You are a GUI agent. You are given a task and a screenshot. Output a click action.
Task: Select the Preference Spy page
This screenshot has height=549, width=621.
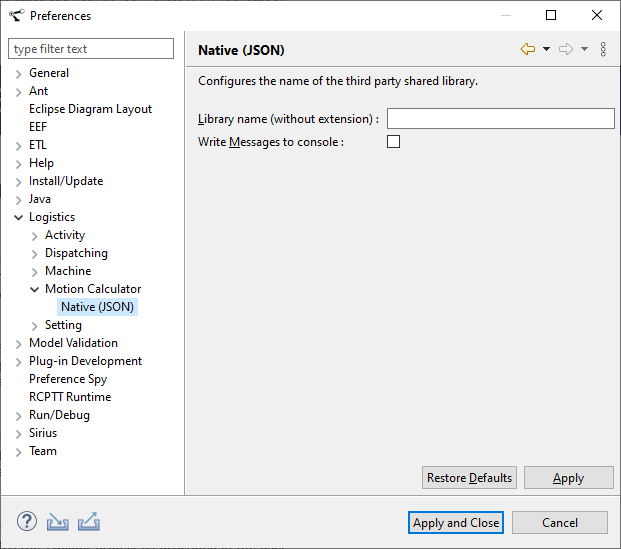pos(68,379)
